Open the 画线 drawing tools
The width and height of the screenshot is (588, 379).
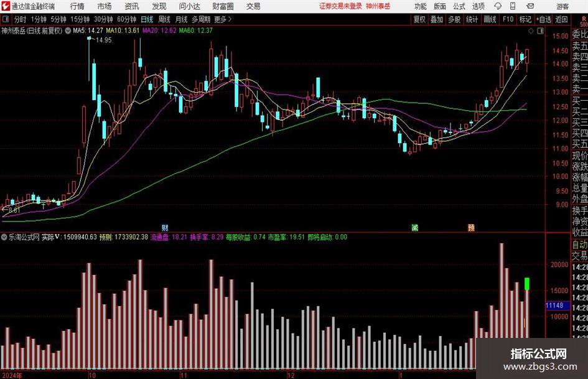490,19
